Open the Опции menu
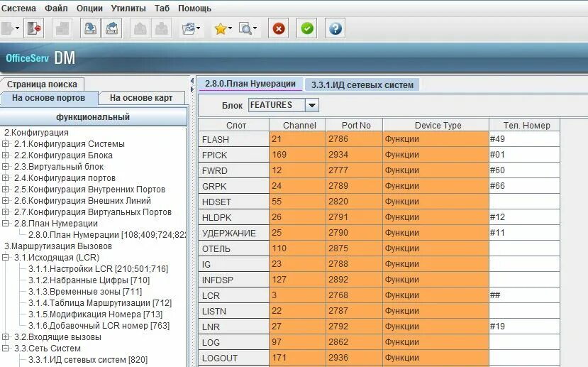The image size is (588, 367). pos(89,8)
